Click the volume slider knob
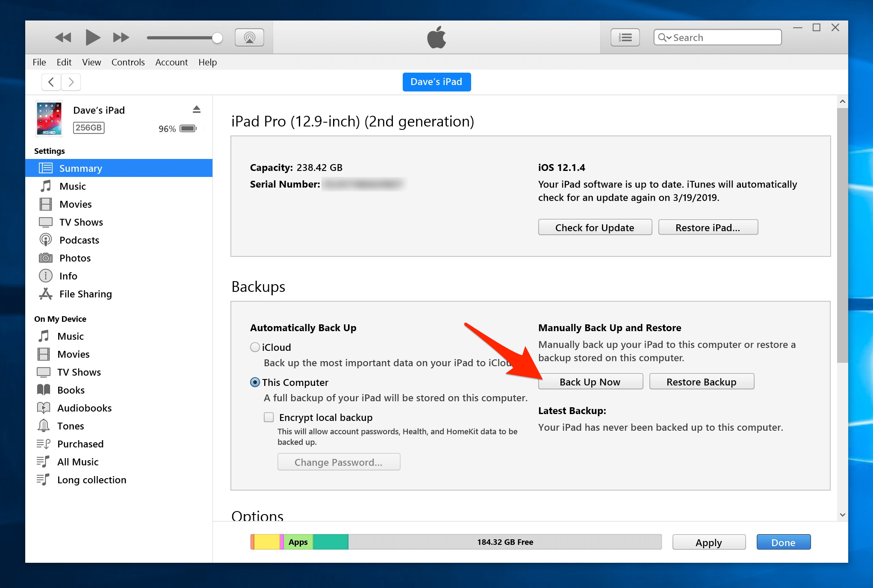 tap(217, 38)
